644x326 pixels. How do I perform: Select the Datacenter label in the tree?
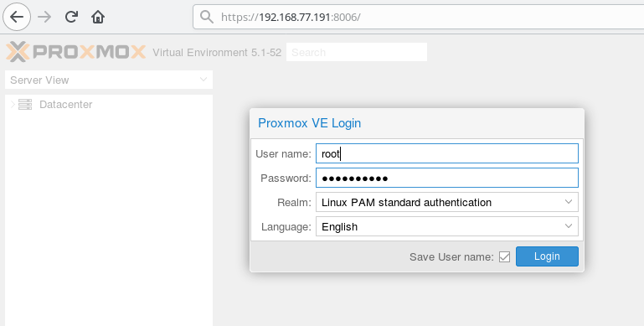[65, 105]
